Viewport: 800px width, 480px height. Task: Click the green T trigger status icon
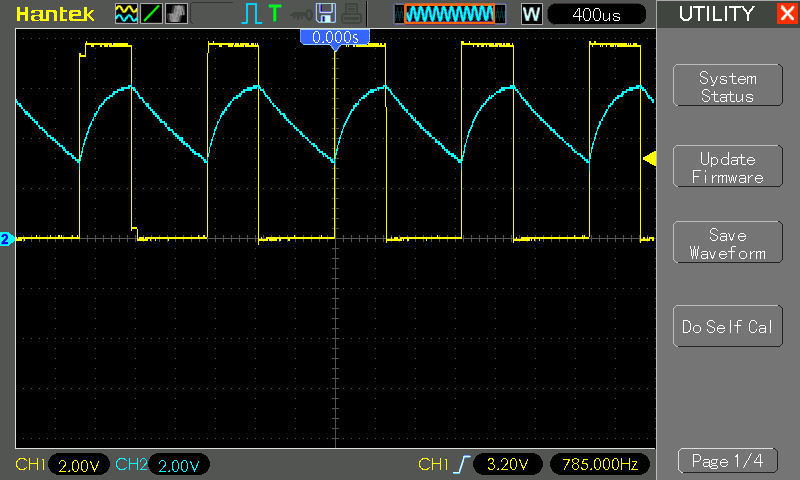pyautogui.click(x=275, y=13)
